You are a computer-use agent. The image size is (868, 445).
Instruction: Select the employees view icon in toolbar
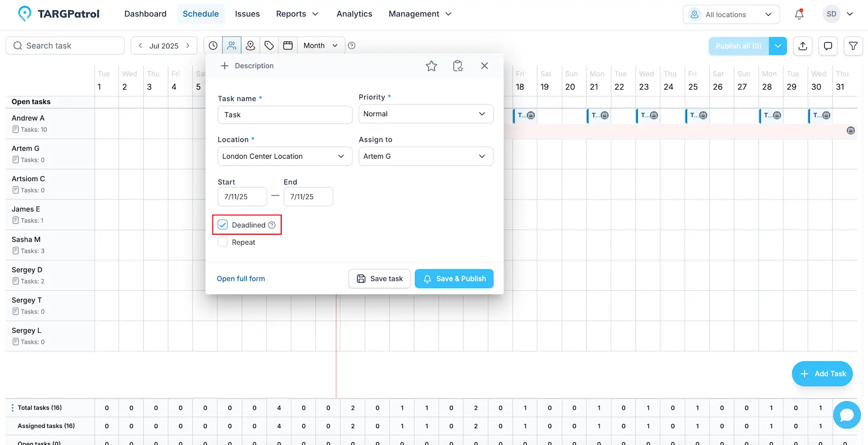[x=231, y=46]
